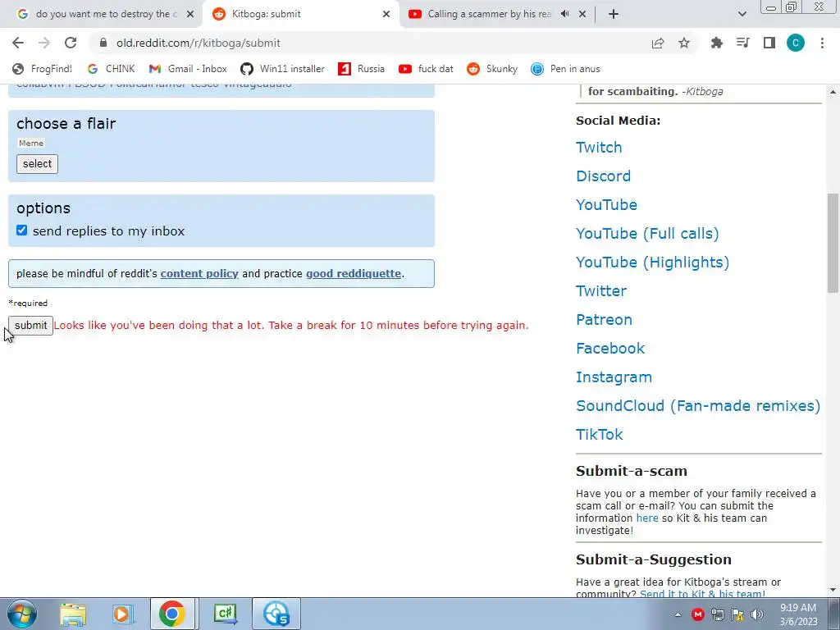
Task: Open the Skunky bookmark
Action: pos(492,69)
